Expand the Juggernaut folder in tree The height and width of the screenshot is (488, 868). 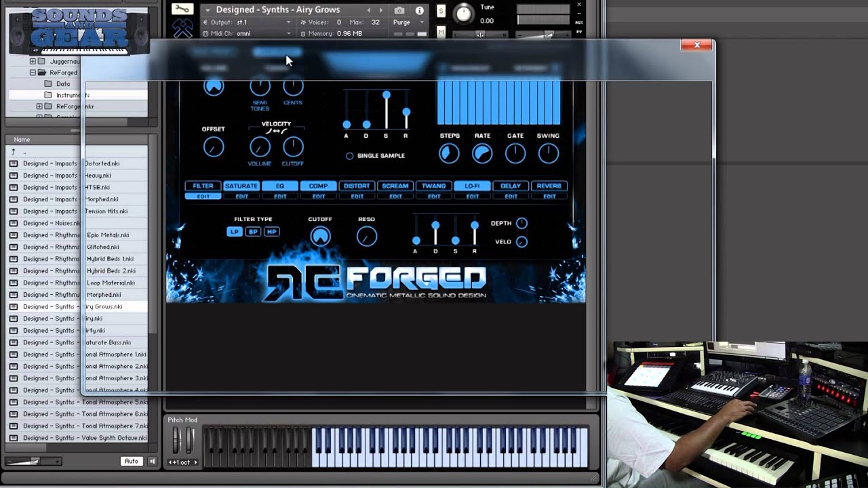32,61
